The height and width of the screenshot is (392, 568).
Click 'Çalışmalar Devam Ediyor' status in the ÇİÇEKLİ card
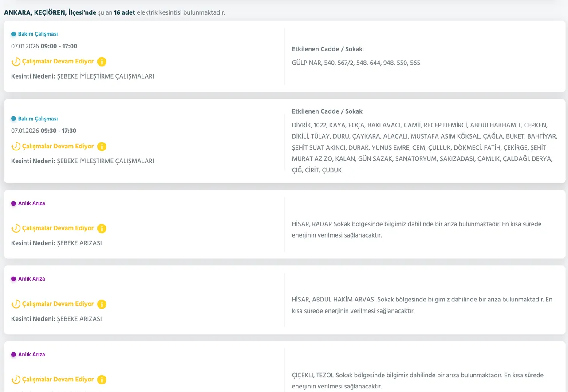coord(58,380)
